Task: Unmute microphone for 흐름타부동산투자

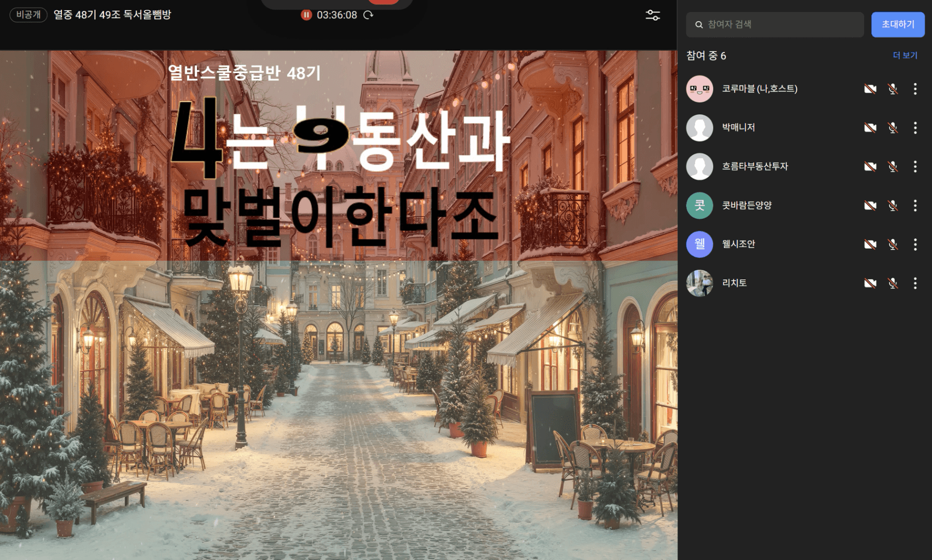Action: [x=893, y=166]
